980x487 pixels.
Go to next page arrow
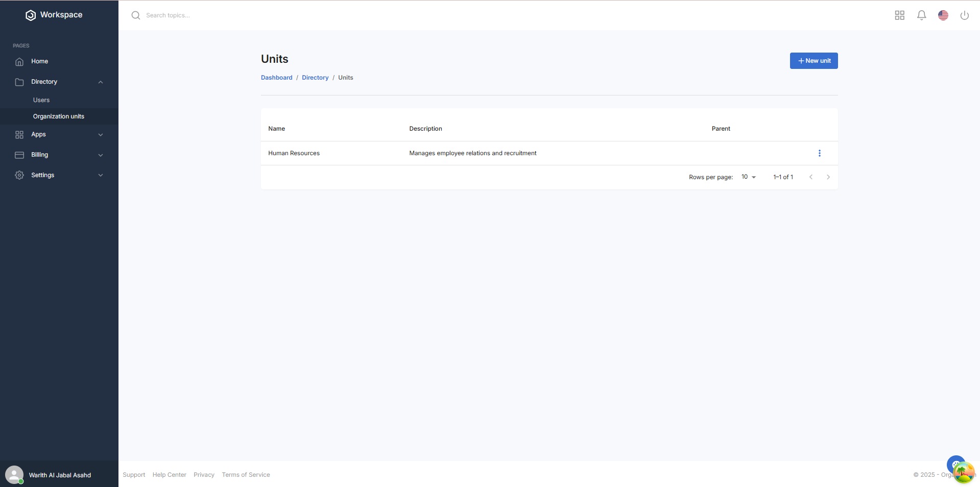(x=828, y=177)
